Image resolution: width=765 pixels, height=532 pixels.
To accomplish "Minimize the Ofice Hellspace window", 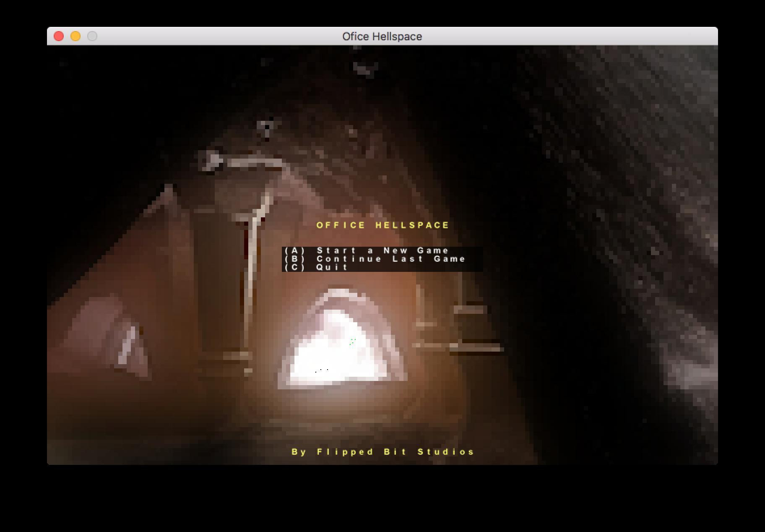I will pos(75,37).
